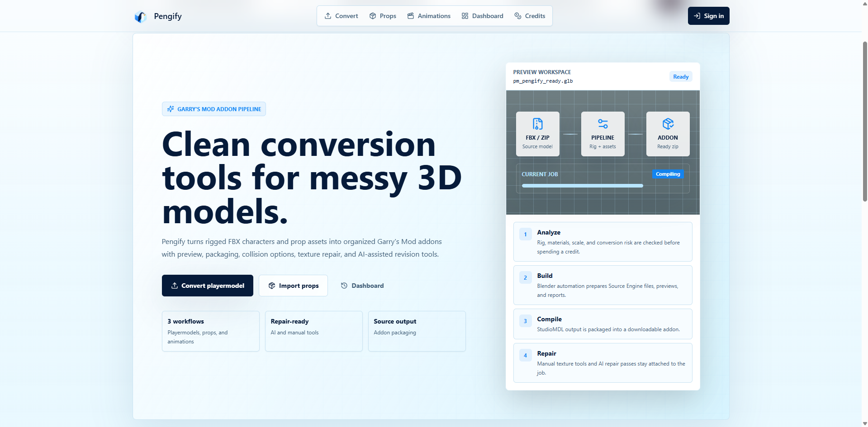Viewport: 868px width, 427px height.
Task: Click the page vertical scrollbar
Action: pyautogui.click(x=865, y=122)
